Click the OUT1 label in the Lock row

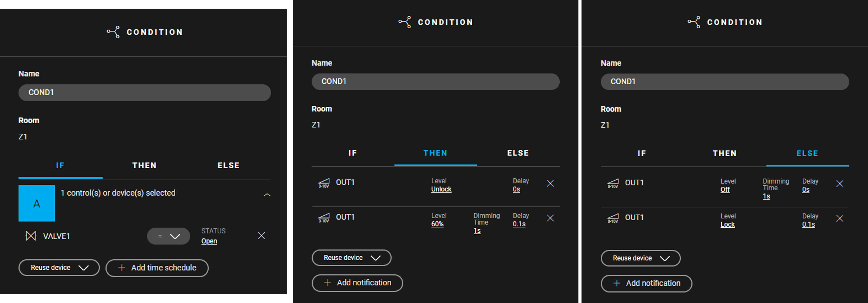pos(634,217)
